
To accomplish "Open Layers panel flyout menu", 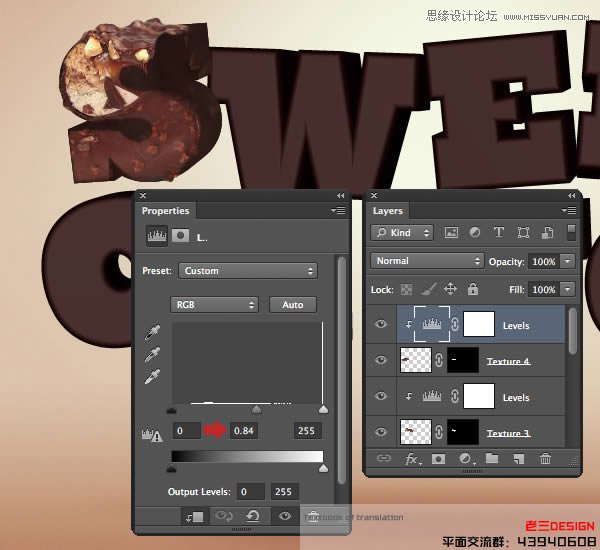I will coord(569,210).
